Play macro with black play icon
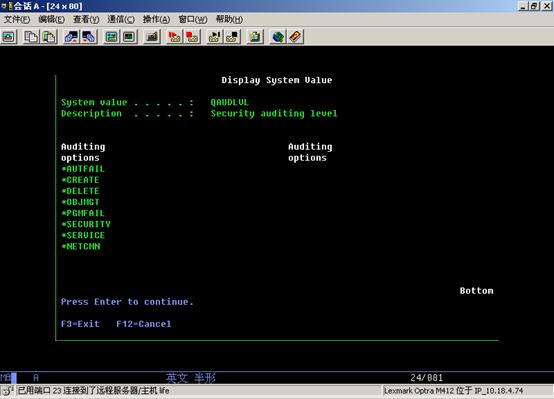554x399 pixels. pos(214,37)
